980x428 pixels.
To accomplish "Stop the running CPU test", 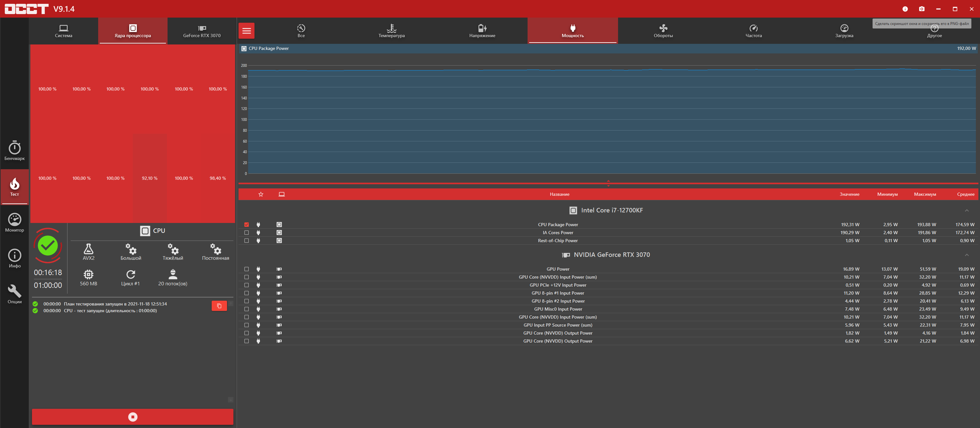I will [132, 416].
